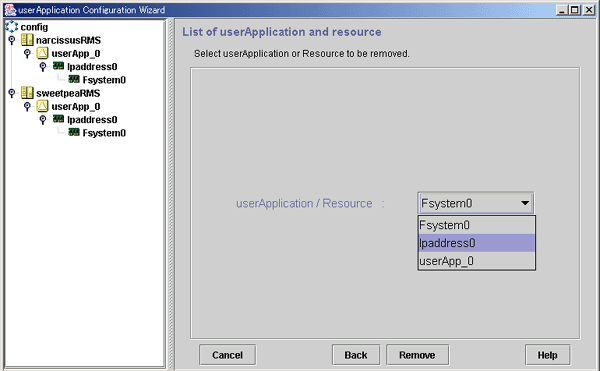This screenshot has width=600, height=371.
Task: Collapse userApp_0 node under narcissusRMS
Action: click(27, 53)
